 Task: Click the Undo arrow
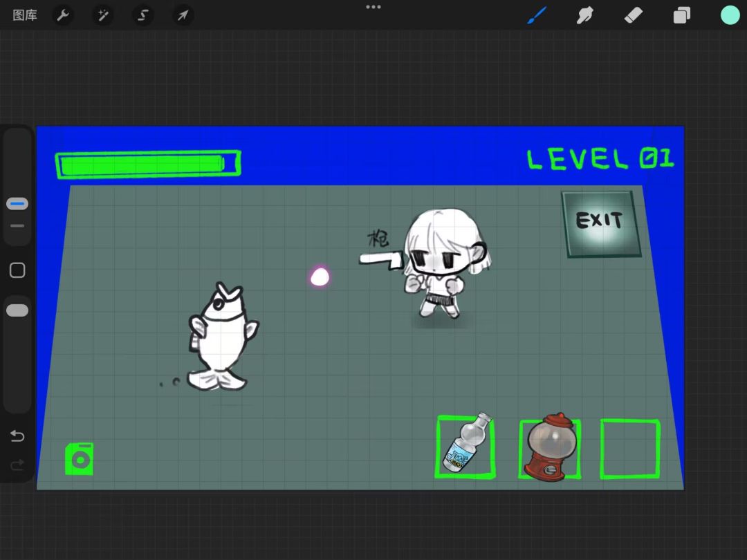[17, 436]
